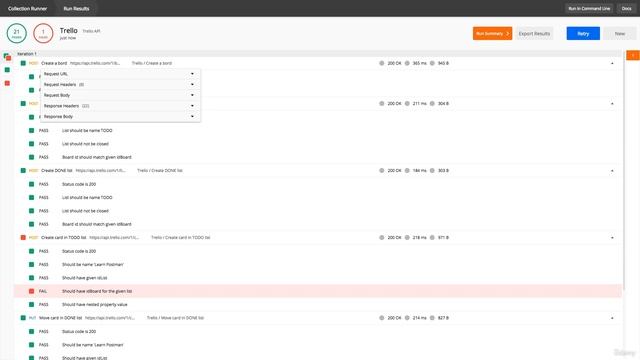Click the 1 failed tests circle
Screen dimensions: 640x360
43,33
